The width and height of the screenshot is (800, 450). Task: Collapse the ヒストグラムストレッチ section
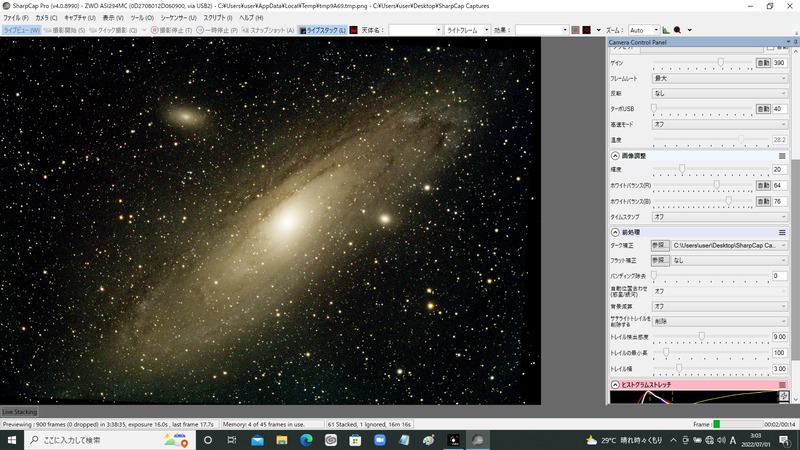coord(615,385)
